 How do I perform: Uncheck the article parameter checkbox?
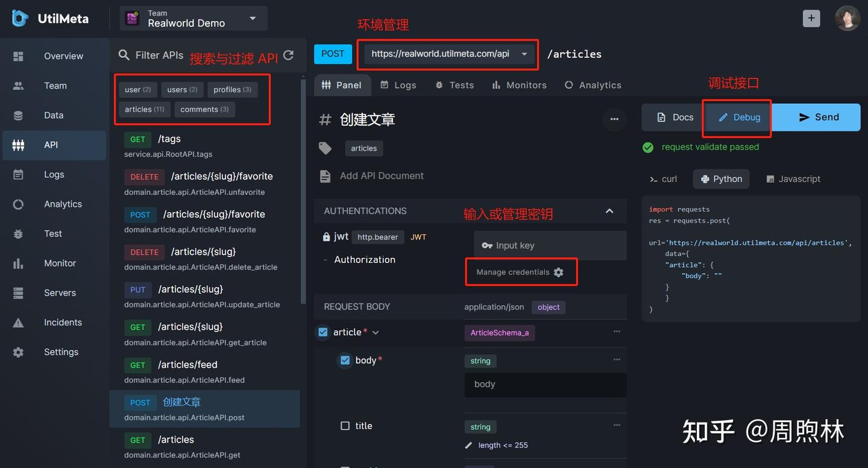click(x=322, y=332)
